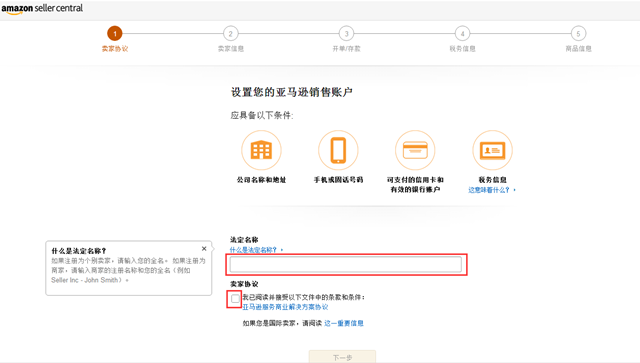Click the 卖家协议 section label above checkbox
The height and width of the screenshot is (363, 640).
click(x=244, y=284)
